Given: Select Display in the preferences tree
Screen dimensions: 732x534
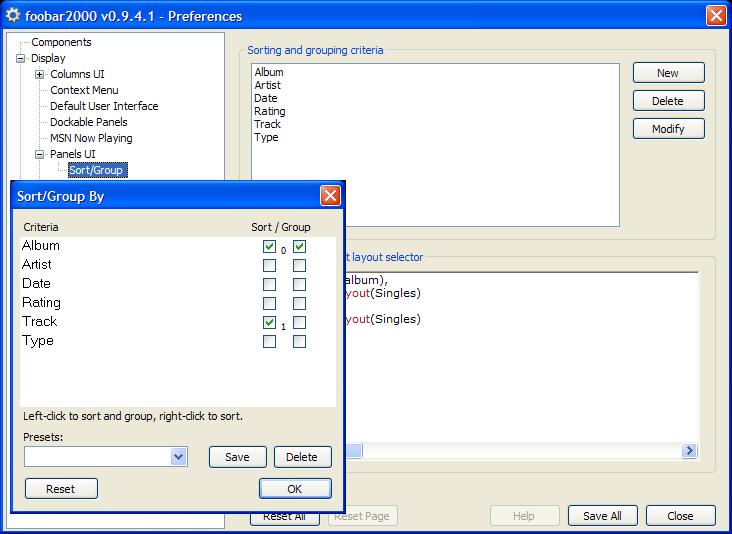Looking at the screenshot, I should coord(48,58).
